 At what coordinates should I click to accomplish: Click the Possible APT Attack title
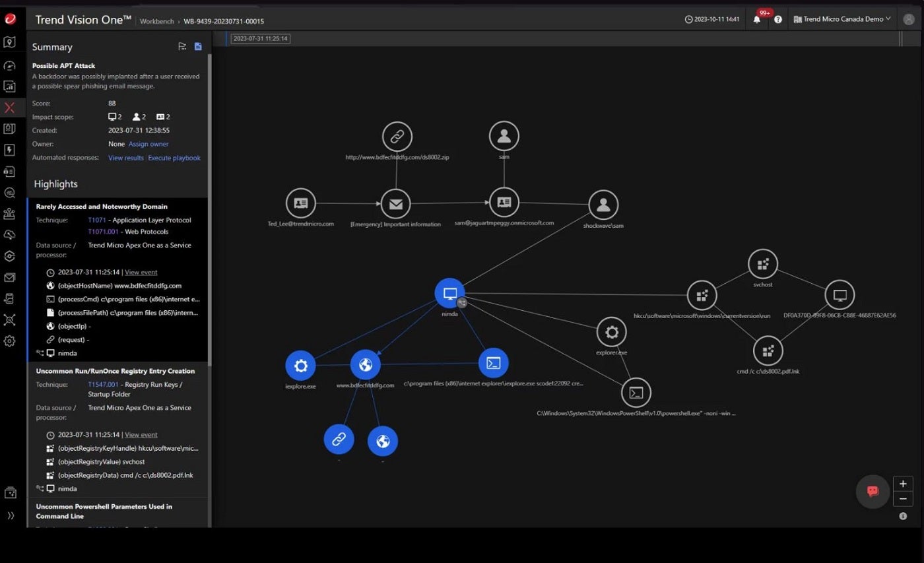click(x=64, y=66)
